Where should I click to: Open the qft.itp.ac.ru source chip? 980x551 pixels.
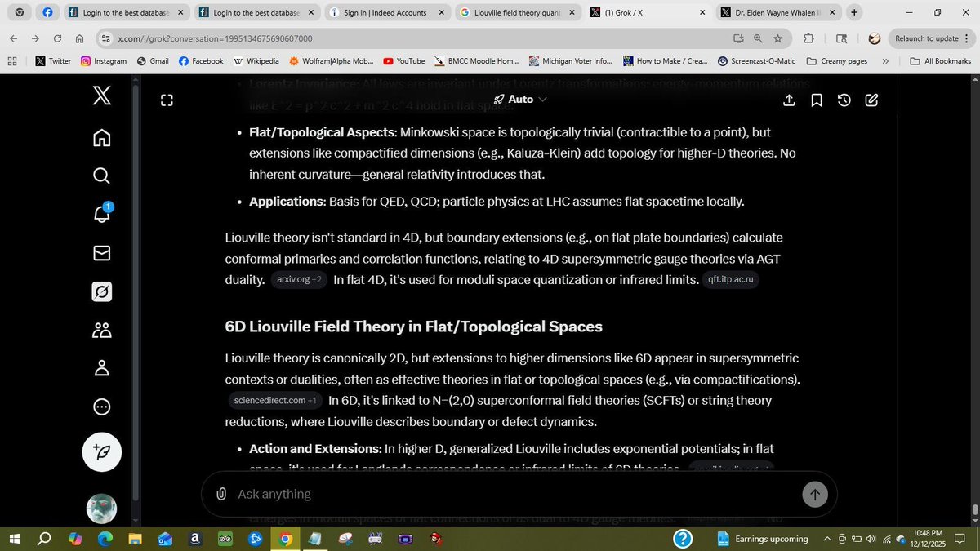[732, 280]
